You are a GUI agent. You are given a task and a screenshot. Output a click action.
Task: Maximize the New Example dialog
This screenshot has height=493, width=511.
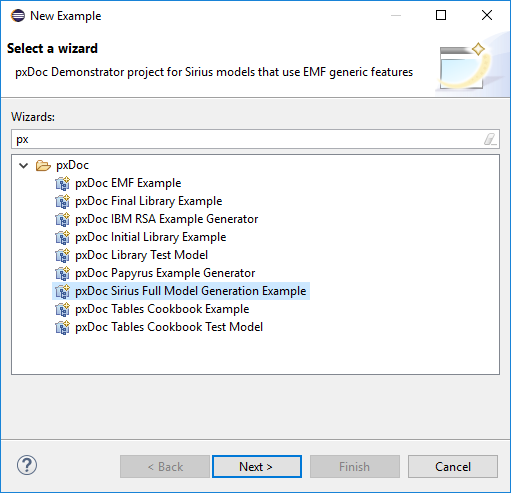(x=441, y=15)
